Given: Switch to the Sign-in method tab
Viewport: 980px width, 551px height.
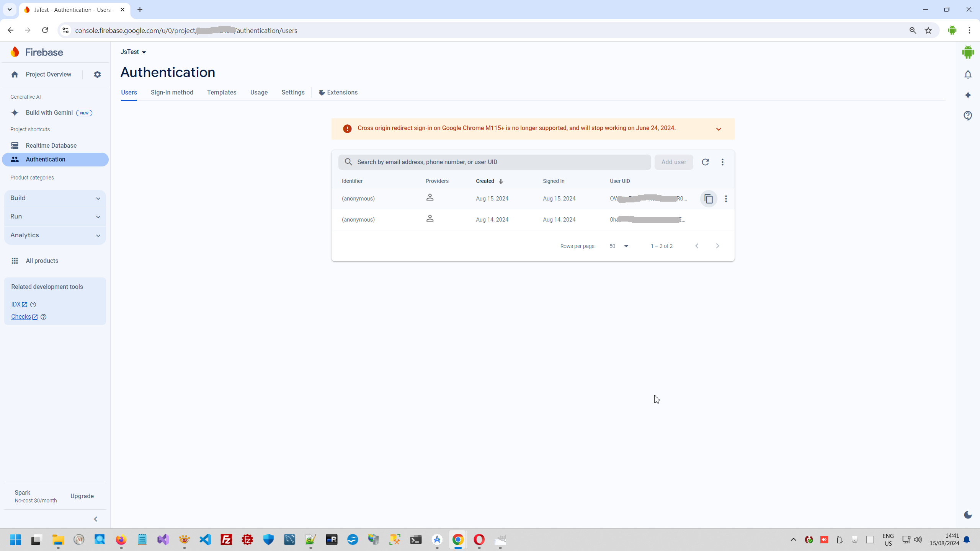Looking at the screenshot, I should pyautogui.click(x=172, y=92).
